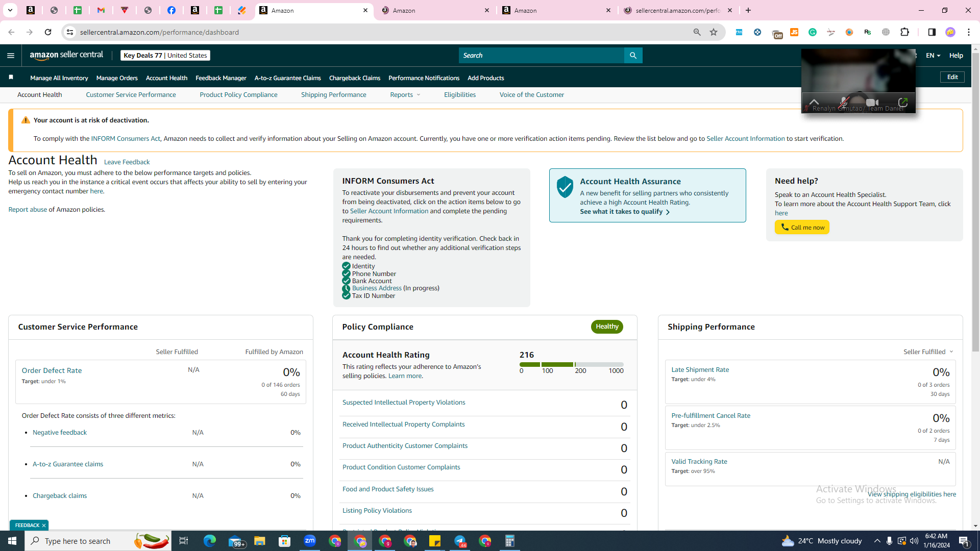Viewport: 980px width, 551px height.
Task: Open A-to-z Guarantee Claims in the navigation bar
Action: pyautogui.click(x=288, y=78)
